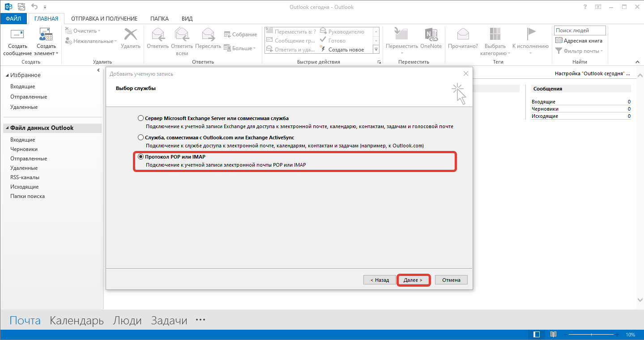
Task: Expand Quick Steps gallery more arrow
Action: click(x=376, y=49)
